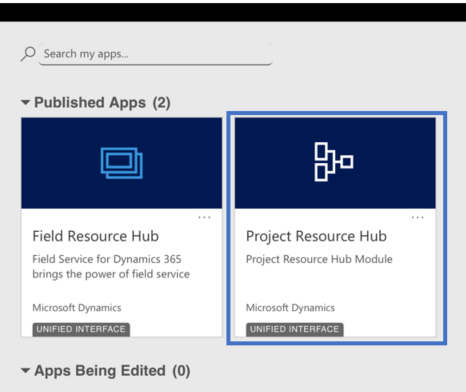Collapse the Published Apps section
The height and width of the screenshot is (392, 466).
tap(26, 102)
